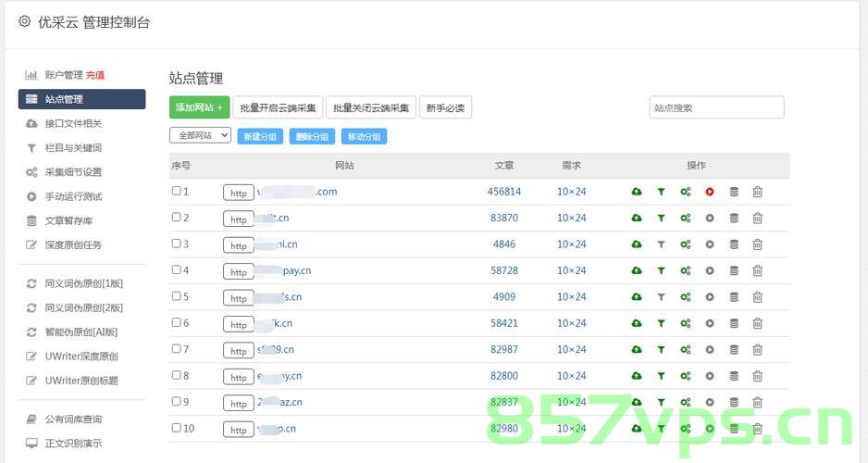Click the filter icon in the 83870 row

click(661, 218)
